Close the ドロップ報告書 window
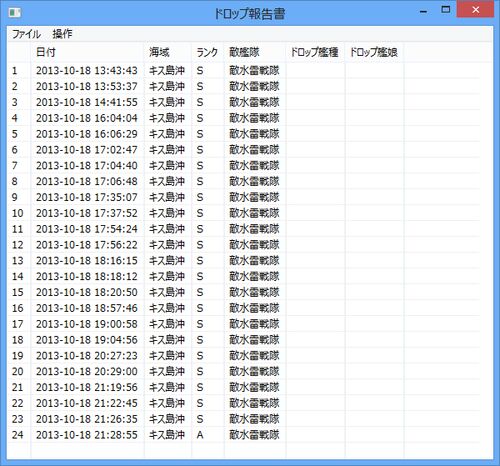This screenshot has width=500, height=466. click(x=475, y=10)
